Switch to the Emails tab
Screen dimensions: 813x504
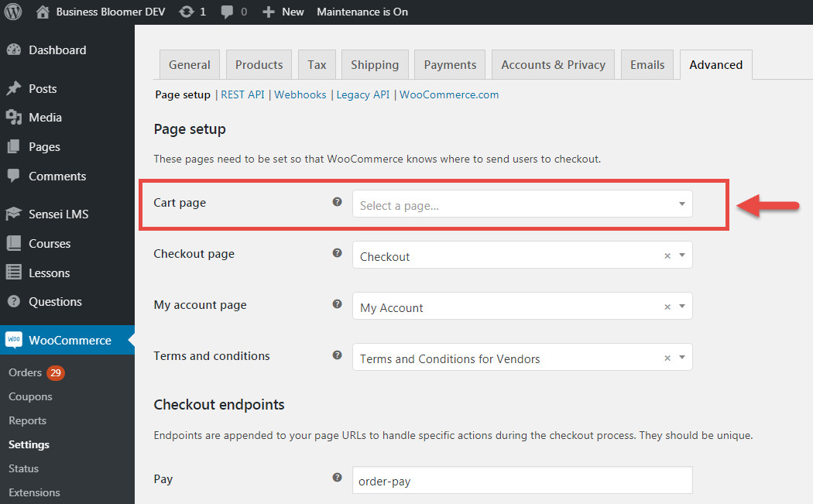tap(647, 65)
